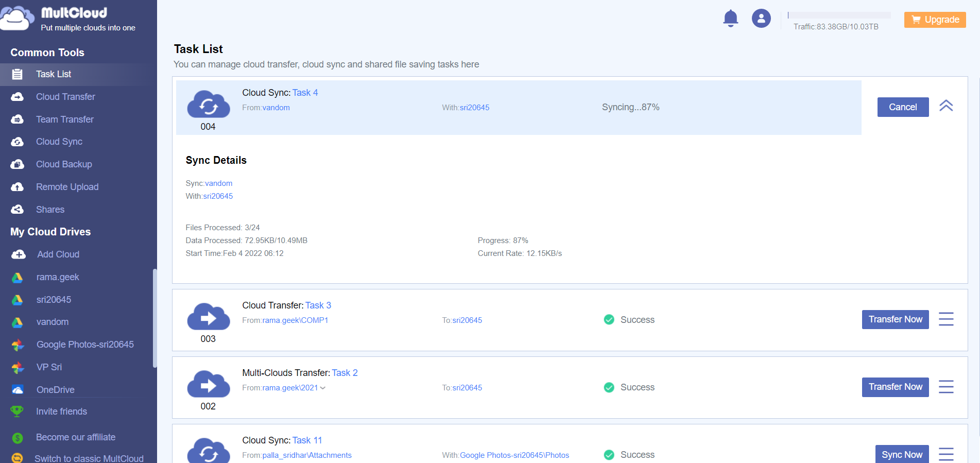Click the Team Transfer sidebar icon
The height and width of the screenshot is (463, 980).
pos(18,119)
